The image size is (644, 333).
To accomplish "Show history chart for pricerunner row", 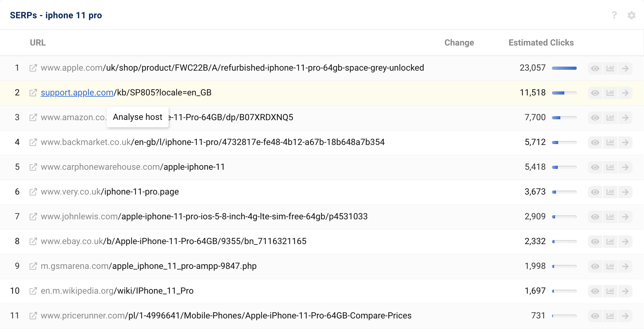I will coord(610,316).
